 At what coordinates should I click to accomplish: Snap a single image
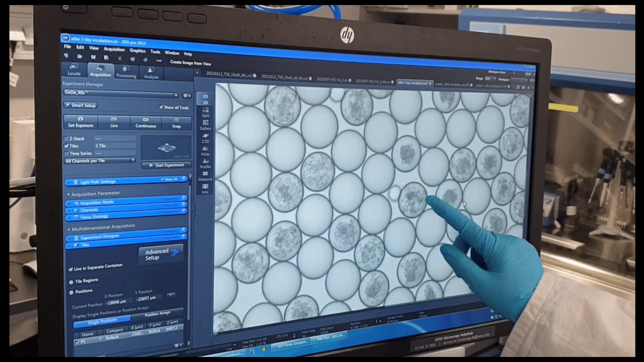pos(177,123)
